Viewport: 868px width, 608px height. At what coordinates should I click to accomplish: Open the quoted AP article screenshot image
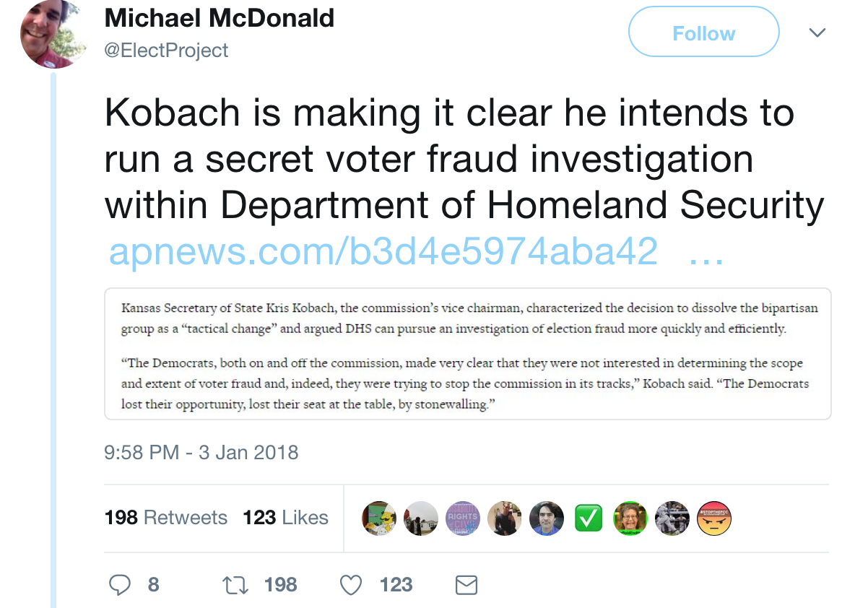point(468,354)
